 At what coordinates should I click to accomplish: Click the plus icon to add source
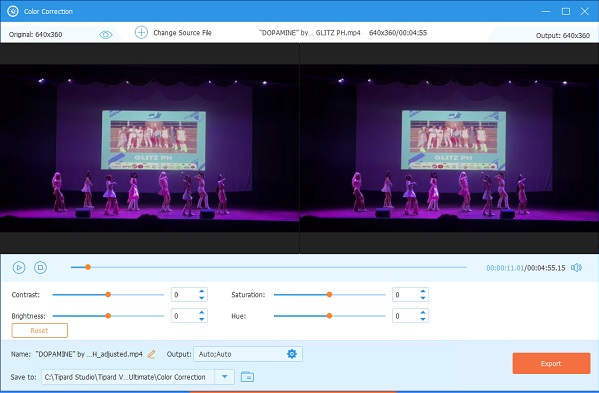[x=141, y=32]
